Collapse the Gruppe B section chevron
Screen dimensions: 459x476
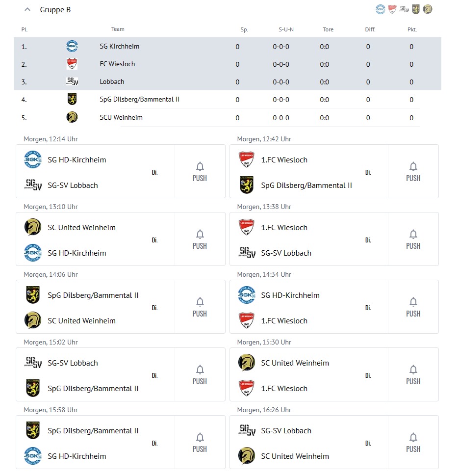click(x=27, y=9)
